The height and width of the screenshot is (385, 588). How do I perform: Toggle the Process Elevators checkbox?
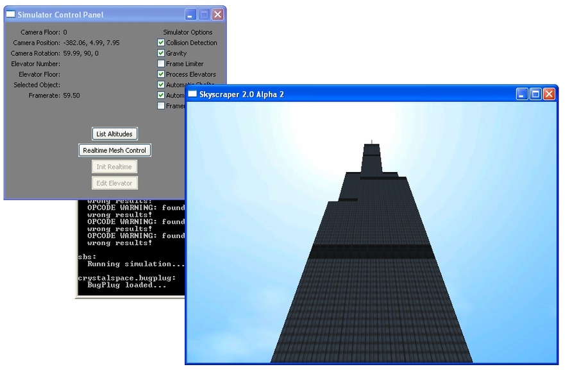click(x=161, y=74)
